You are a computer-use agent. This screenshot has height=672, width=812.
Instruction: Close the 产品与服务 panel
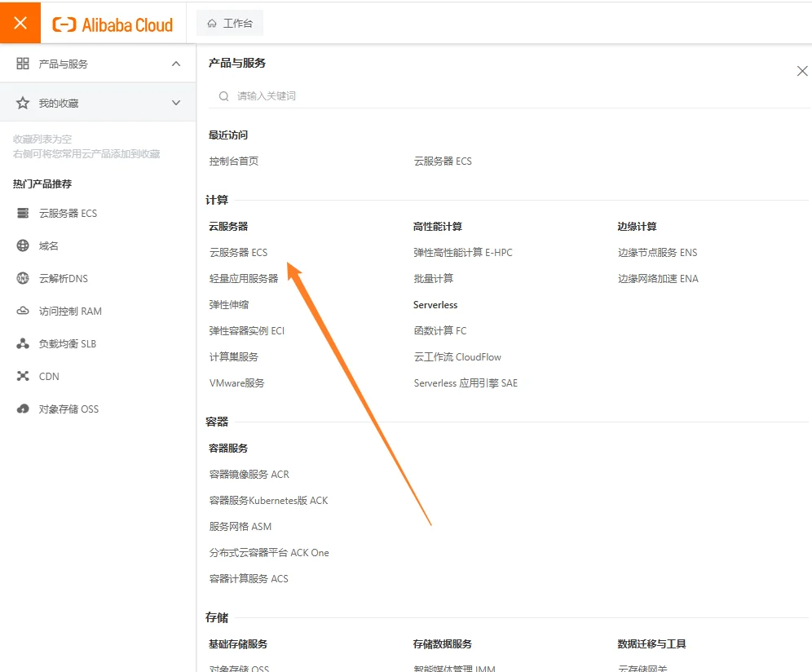802,71
